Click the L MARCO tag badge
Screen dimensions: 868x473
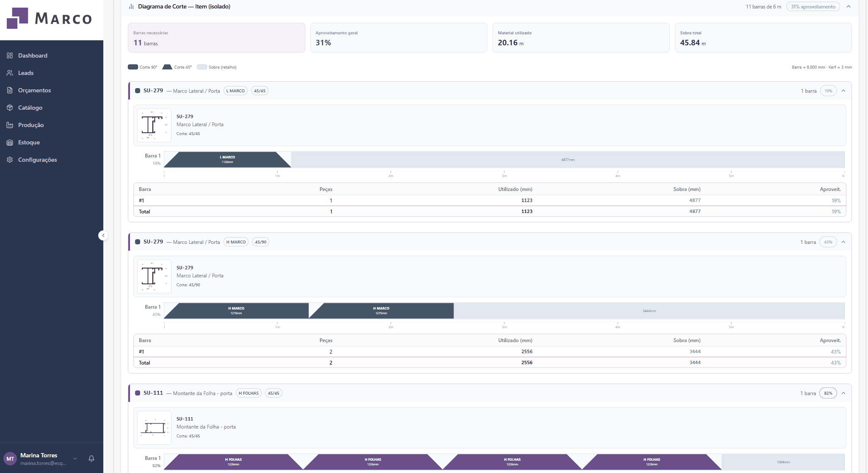[235, 91]
